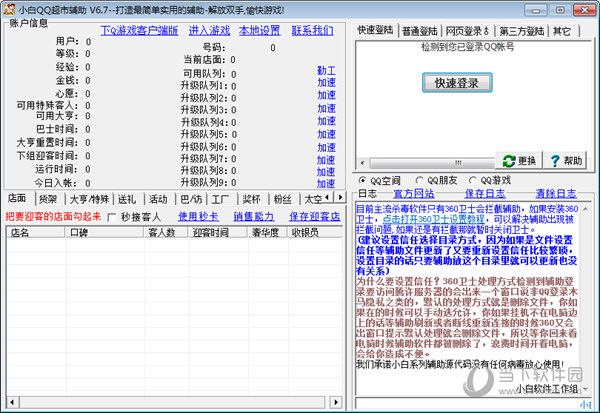Click 加速 for 升级队列4
Viewport: 600px width, 413px height.
(x=326, y=121)
